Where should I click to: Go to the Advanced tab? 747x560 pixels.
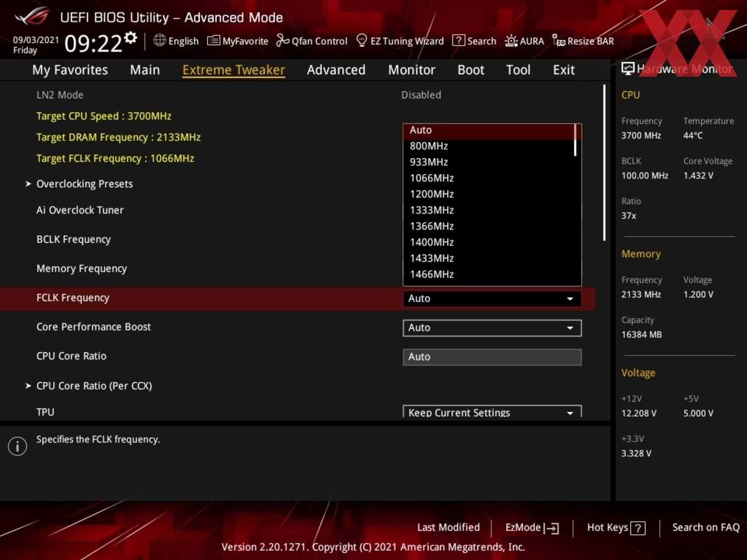tap(336, 70)
